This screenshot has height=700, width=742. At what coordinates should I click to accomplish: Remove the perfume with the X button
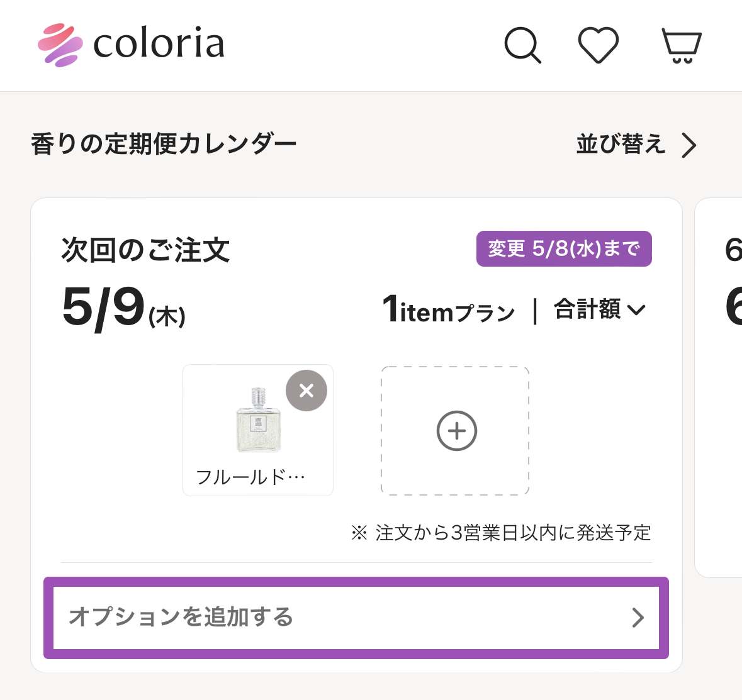tap(306, 391)
